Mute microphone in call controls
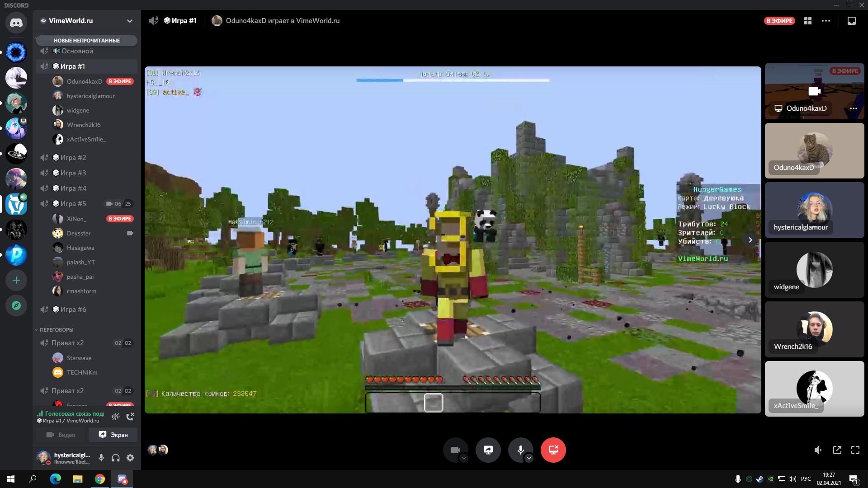 (521, 450)
